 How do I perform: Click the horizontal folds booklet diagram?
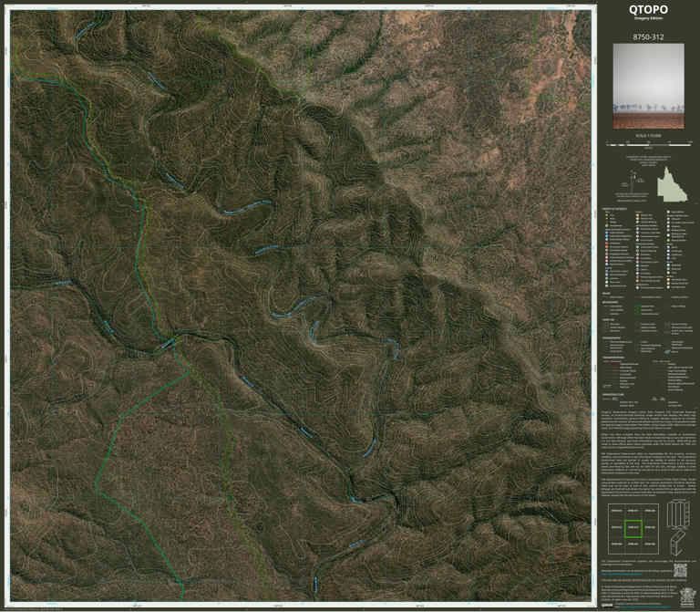pos(678,544)
